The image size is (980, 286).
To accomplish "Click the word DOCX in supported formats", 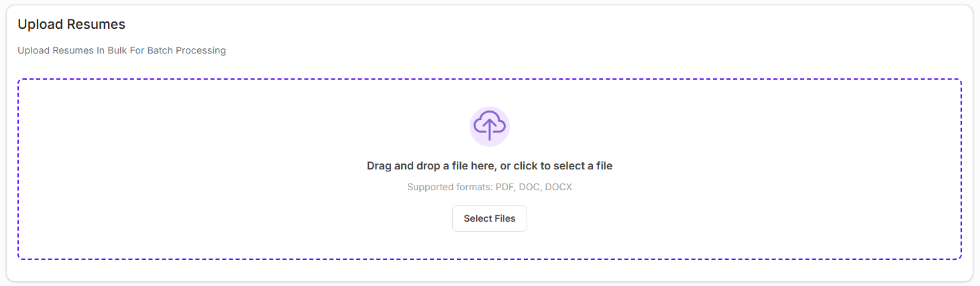I will coord(558,187).
